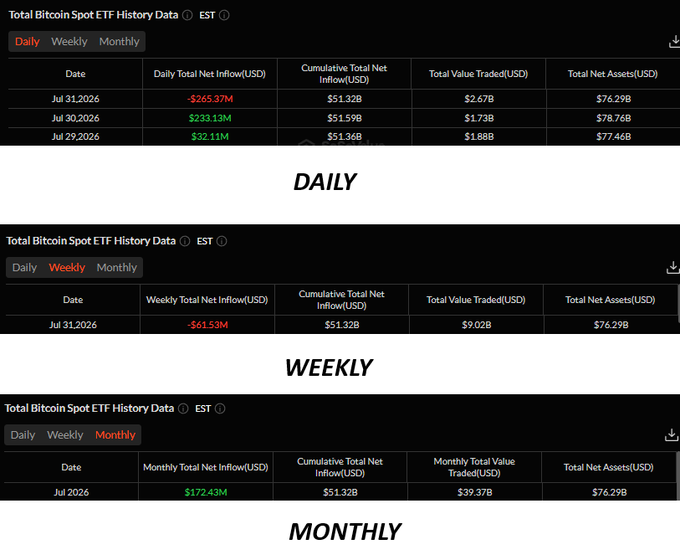
Task: Click the $51.36B cumulative inflow cell
Action: coord(344,137)
